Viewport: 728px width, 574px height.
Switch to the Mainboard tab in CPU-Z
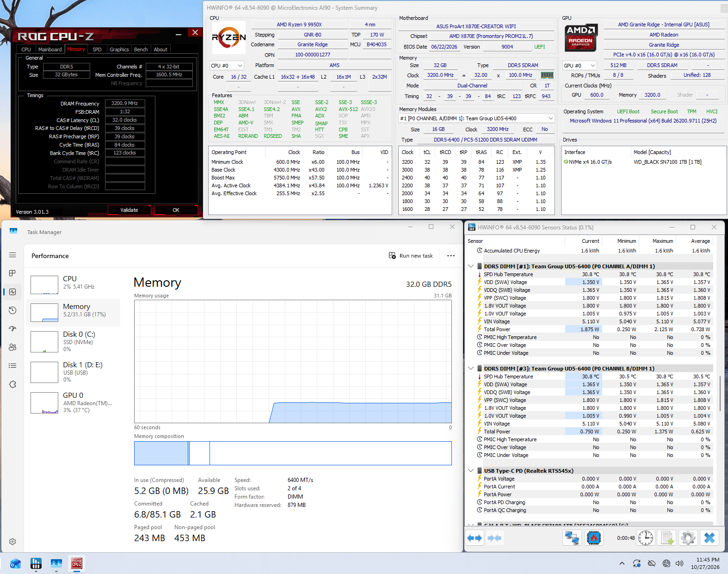[50, 49]
